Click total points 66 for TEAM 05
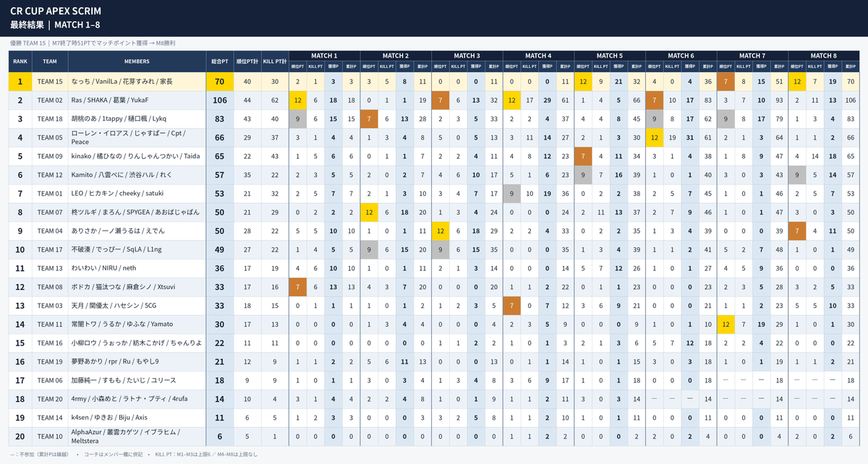The image size is (868, 464). [219, 138]
